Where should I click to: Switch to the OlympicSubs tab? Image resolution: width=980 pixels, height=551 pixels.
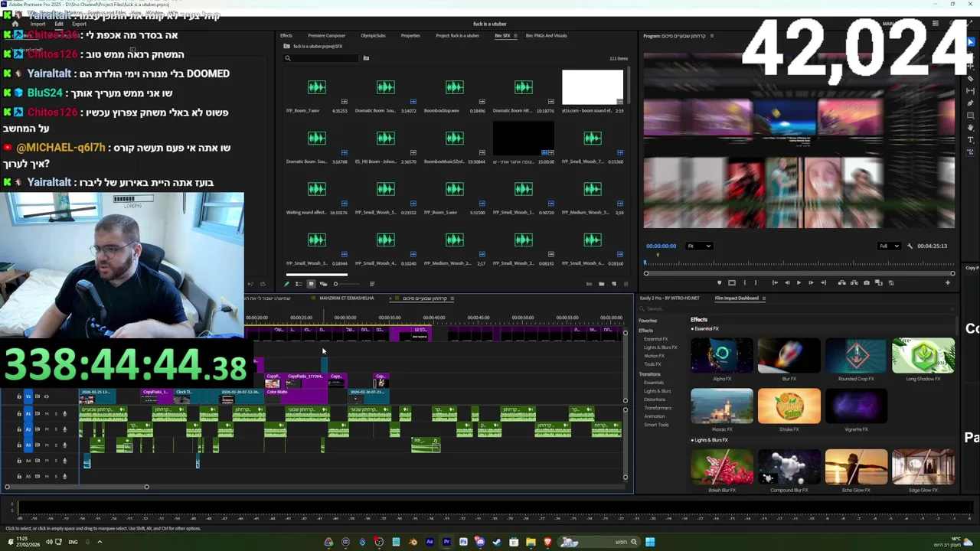(x=373, y=35)
